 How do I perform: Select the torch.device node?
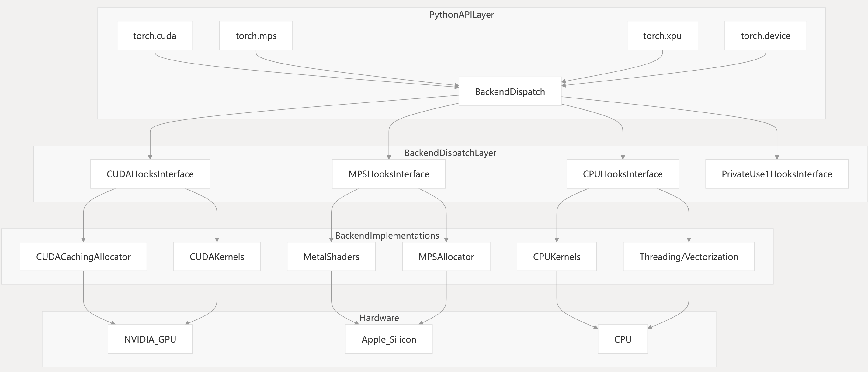(766, 36)
